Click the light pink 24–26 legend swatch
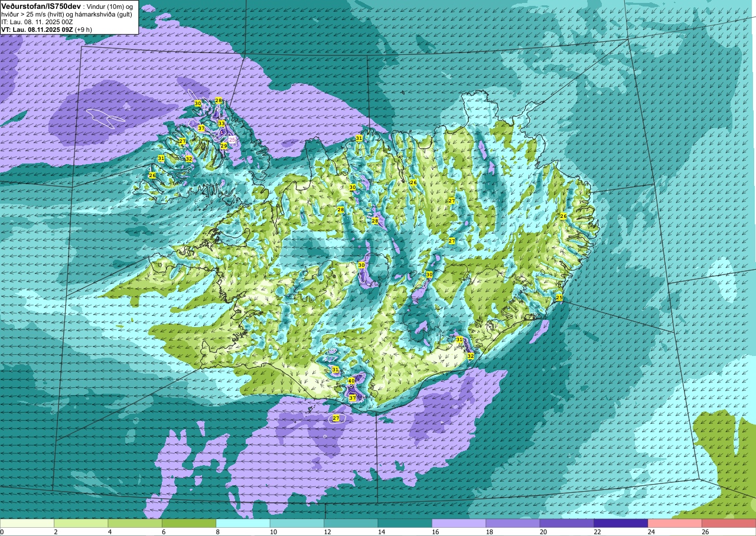 point(675,523)
